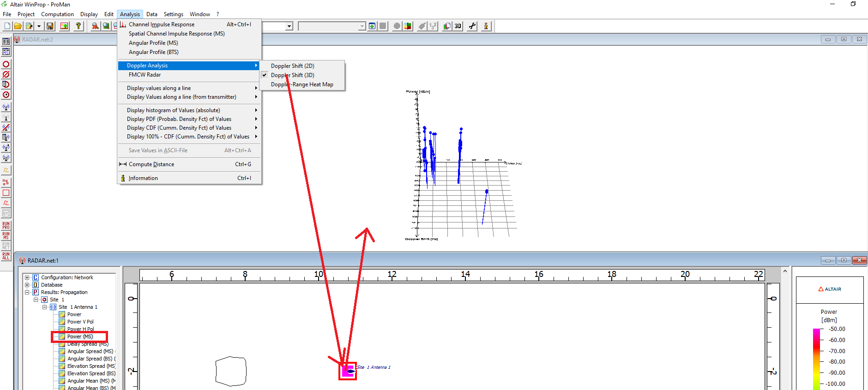Click the blue antenna icon in the left toolbar
The height and width of the screenshot is (390, 868).
(6, 107)
